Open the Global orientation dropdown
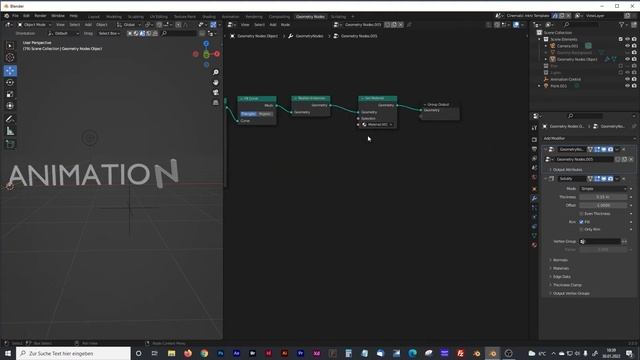The image size is (640, 360). coord(128,25)
